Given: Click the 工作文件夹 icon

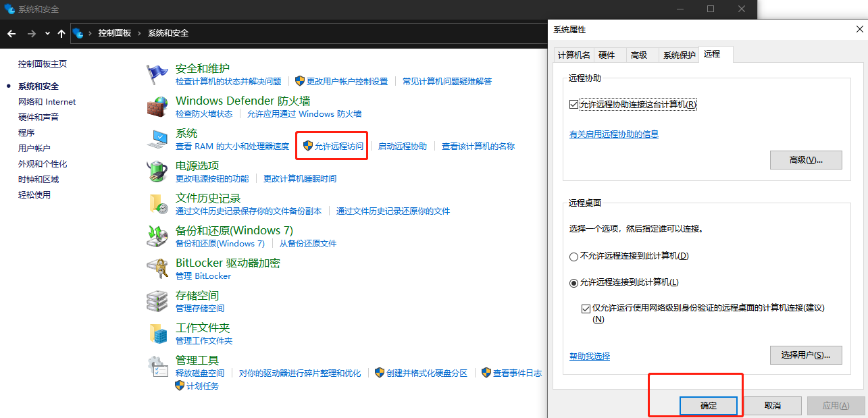Looking at the screenshot, I should (157, 333).
